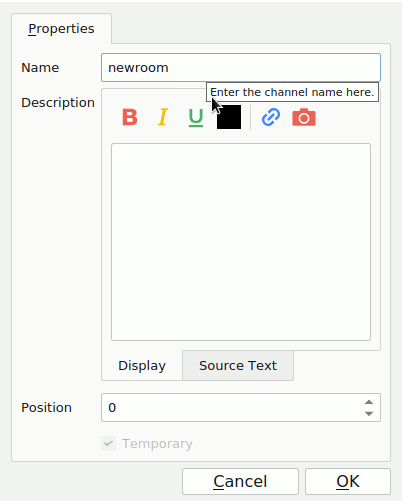Viewport: 405px width, 501px height.
Task: Click inside the Description text area
Action: (241, 242)
